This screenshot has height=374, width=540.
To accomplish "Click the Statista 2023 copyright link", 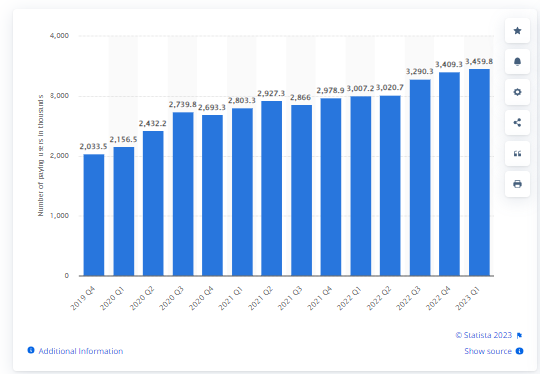I will tap(484, 335).
